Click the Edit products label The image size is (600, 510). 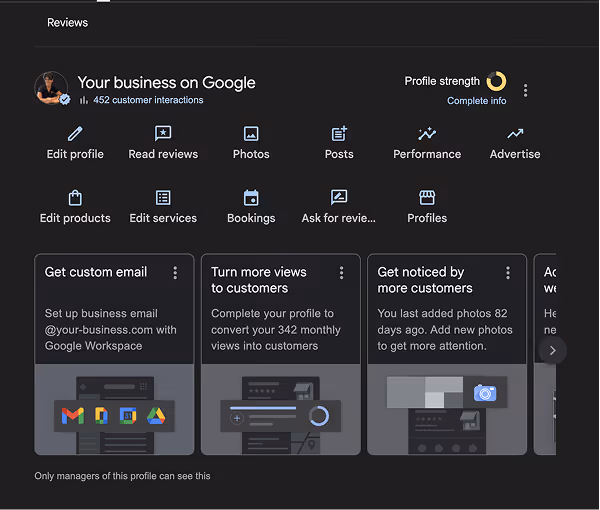[75, 218]
